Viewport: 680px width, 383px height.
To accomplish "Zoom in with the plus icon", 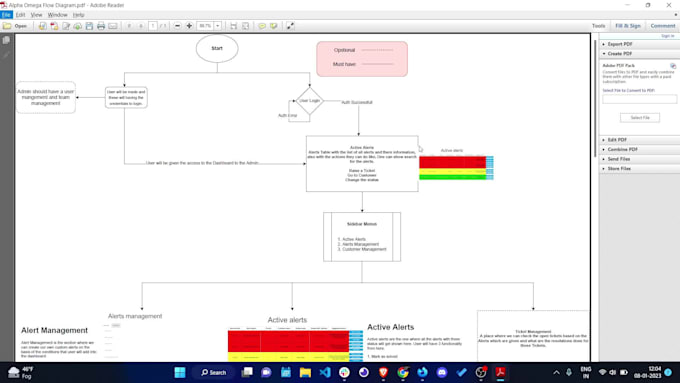I will tap(189, 26).
